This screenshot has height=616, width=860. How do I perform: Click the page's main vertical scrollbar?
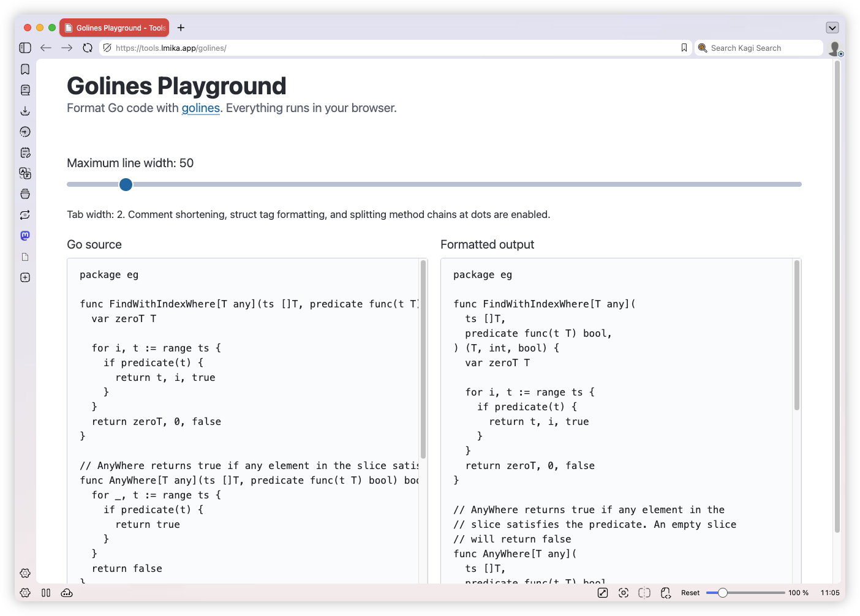point(837,297)
